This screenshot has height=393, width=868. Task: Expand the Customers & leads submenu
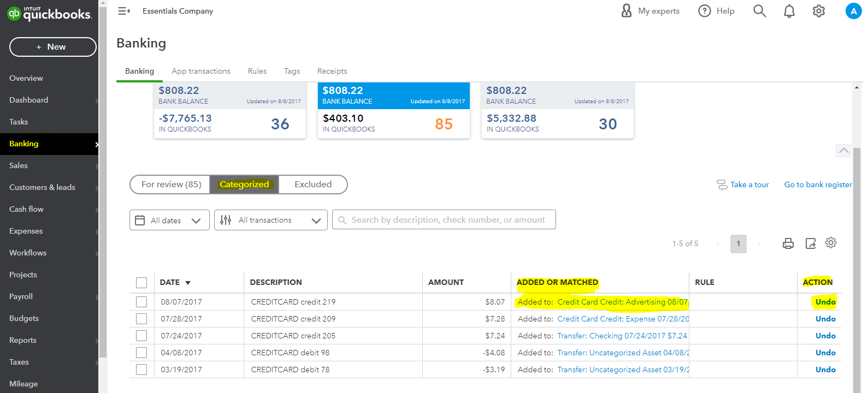pos(97,188)
